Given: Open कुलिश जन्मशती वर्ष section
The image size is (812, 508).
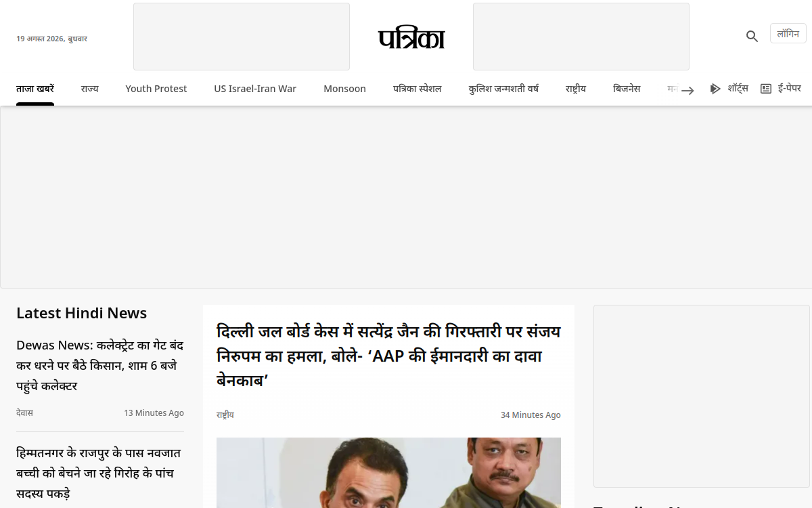Looking at the screenshot, I should click(503, 89).
